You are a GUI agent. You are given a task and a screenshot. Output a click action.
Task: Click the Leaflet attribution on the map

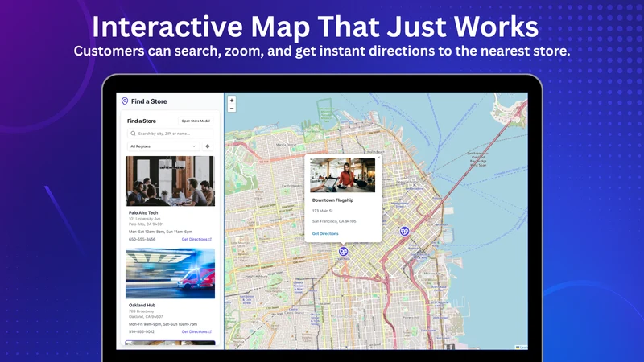tap(522, 348)
